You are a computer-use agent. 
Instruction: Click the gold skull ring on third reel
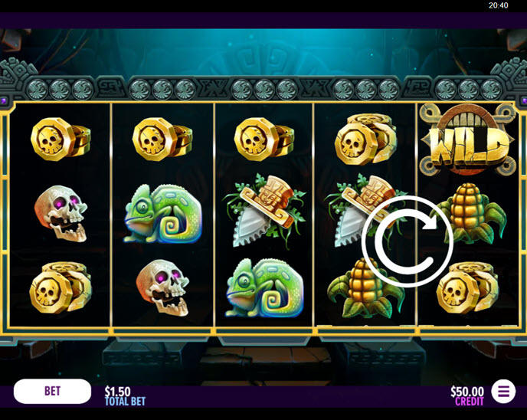263,139
